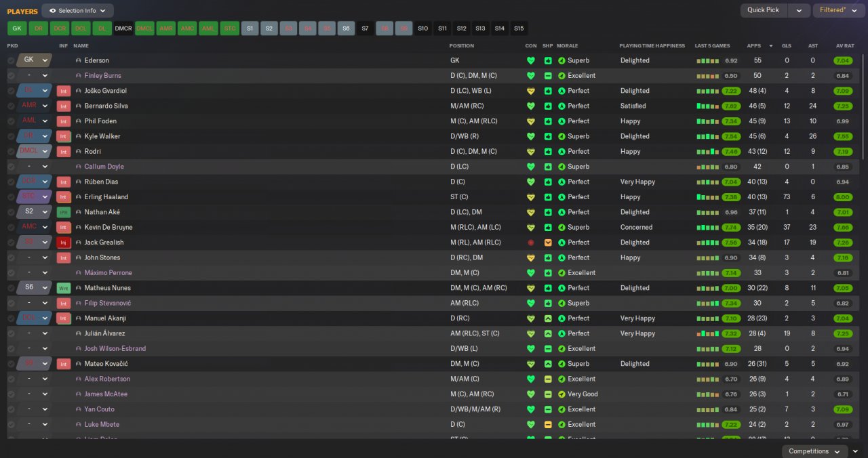This screenshot has width=868, height=458.
Task: Click Jack Grealish's orange sharpness icon
Action: (548, 243)
